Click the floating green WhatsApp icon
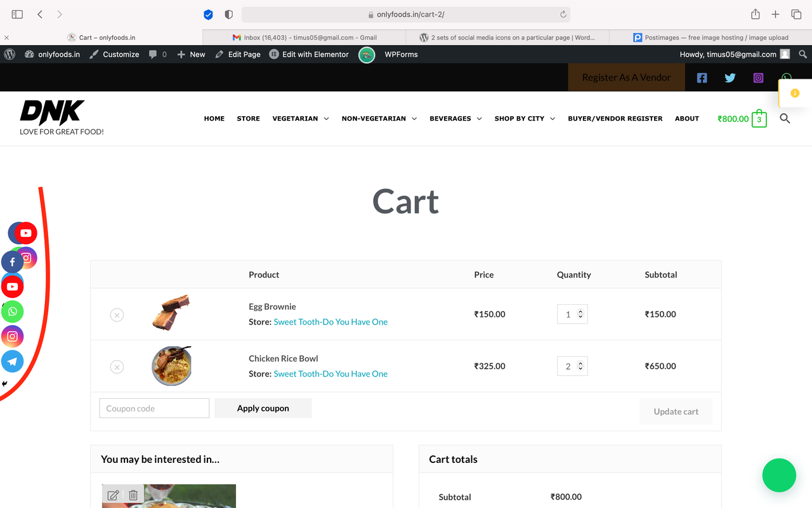812x508 pixels. [x=12, y=312]
